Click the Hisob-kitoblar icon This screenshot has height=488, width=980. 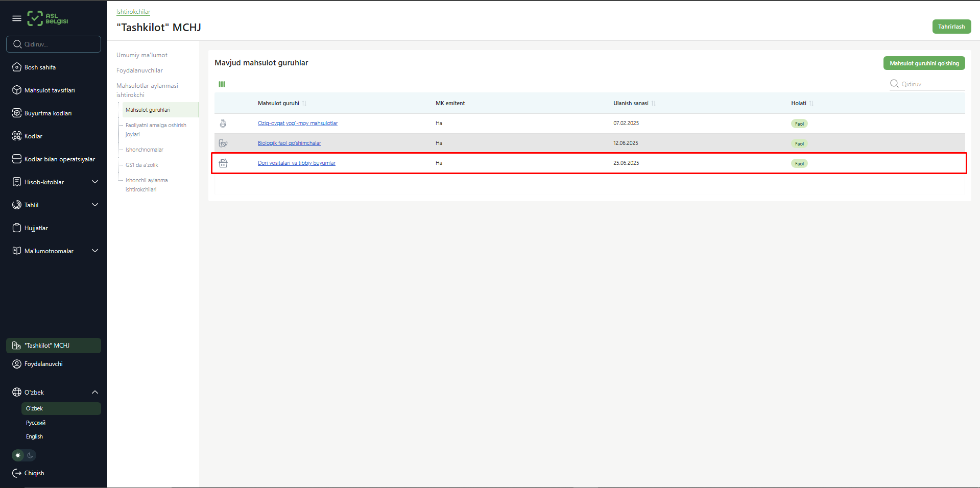[17, 182]
